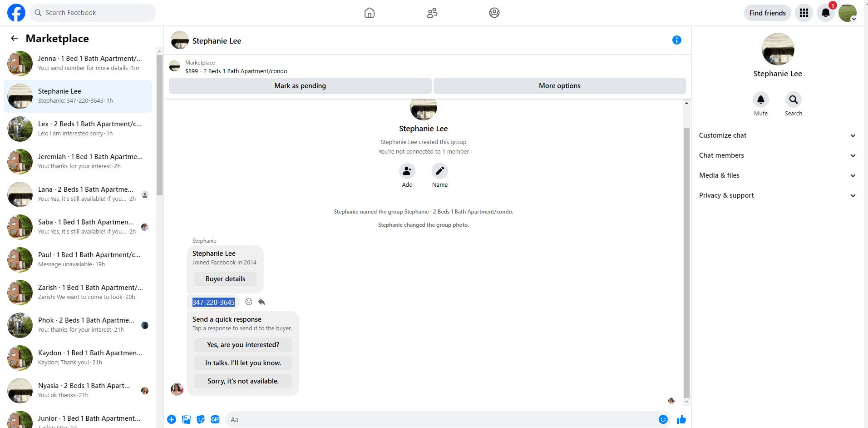Screen dimensions: 868x428
Task: Go to the Home feed icon
Action: coord(370,13)
